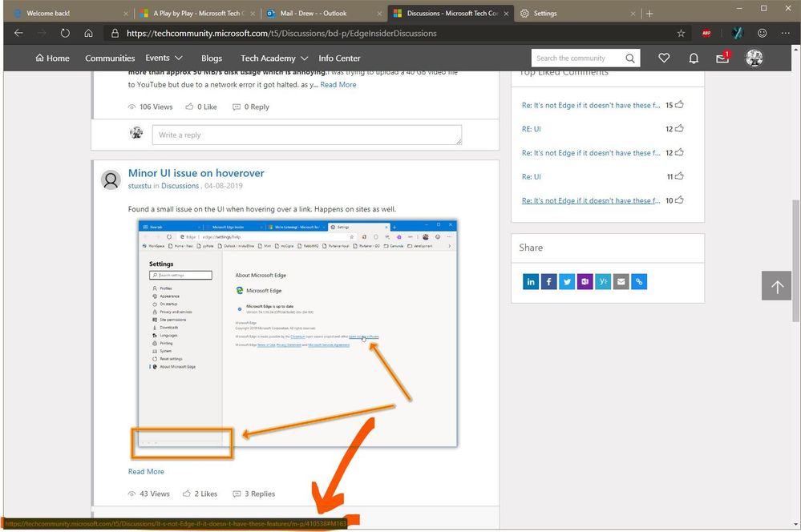801x532 pixels.
Task: Click in the Write a reply box
Action: [x=307, y=135]
